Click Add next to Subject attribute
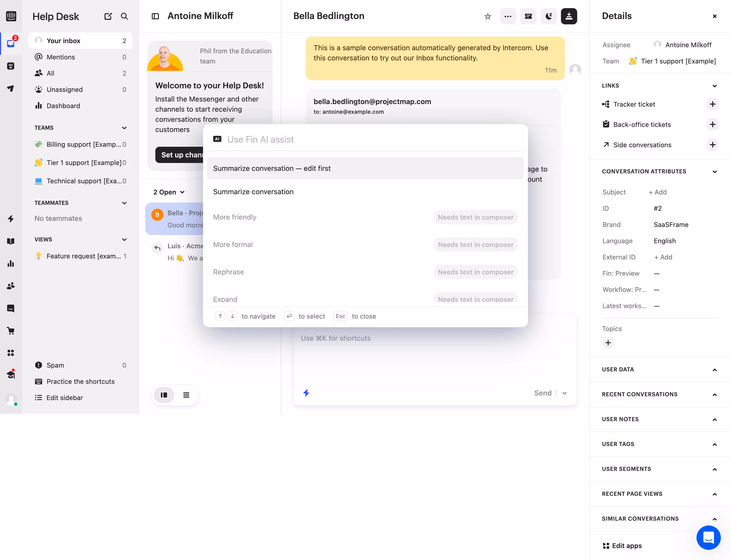731x560 pixels. tap(657, 192)
